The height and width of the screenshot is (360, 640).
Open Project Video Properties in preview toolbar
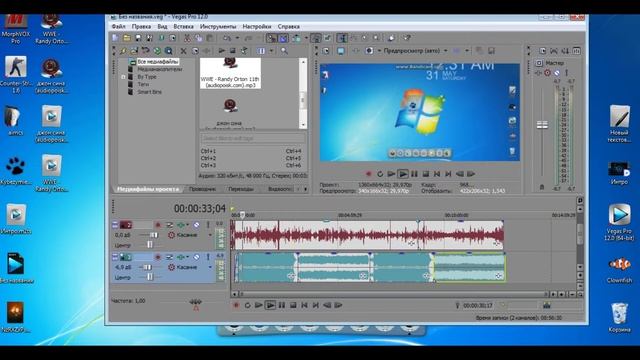coord(326,51)
